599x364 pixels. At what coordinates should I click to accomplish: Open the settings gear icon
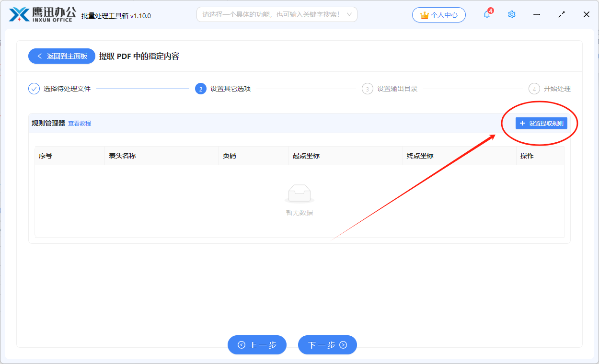coord(511,14)
